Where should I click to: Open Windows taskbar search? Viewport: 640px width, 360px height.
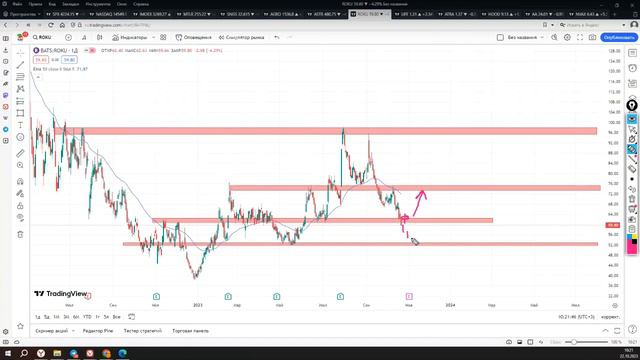pos(24,353)
